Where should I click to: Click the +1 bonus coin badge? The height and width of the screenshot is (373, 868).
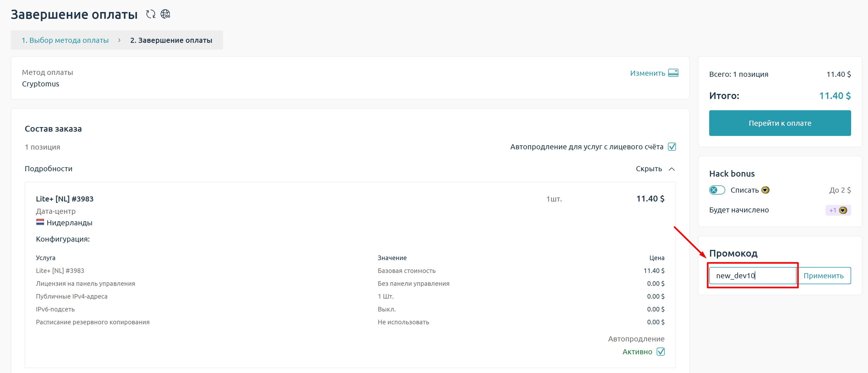coord(838,210)
